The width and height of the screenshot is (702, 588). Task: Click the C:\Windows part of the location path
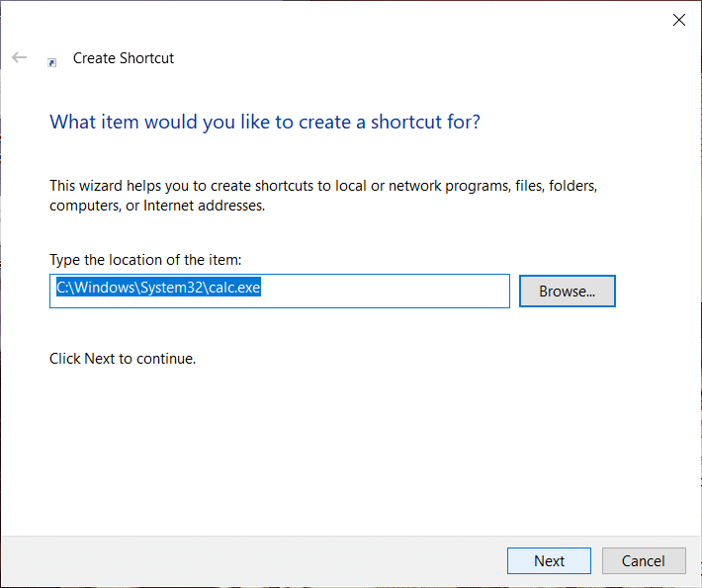pos(91,290)
